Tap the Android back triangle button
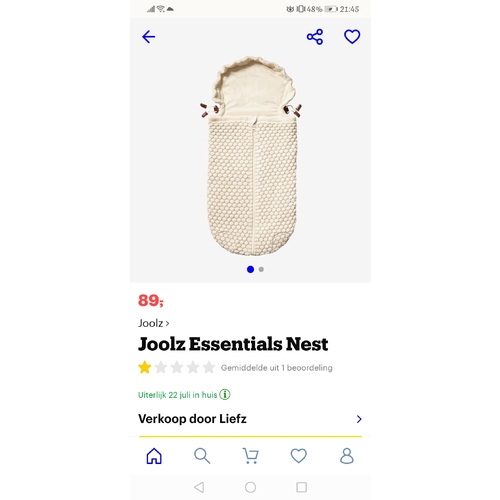 pos(199,487)
